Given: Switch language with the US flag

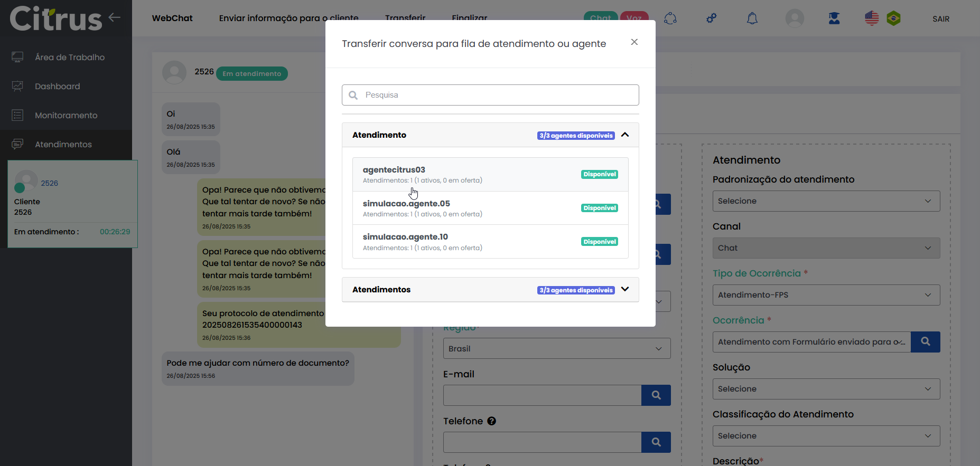Looking at the screenshot, I should (x=872, y=18).
